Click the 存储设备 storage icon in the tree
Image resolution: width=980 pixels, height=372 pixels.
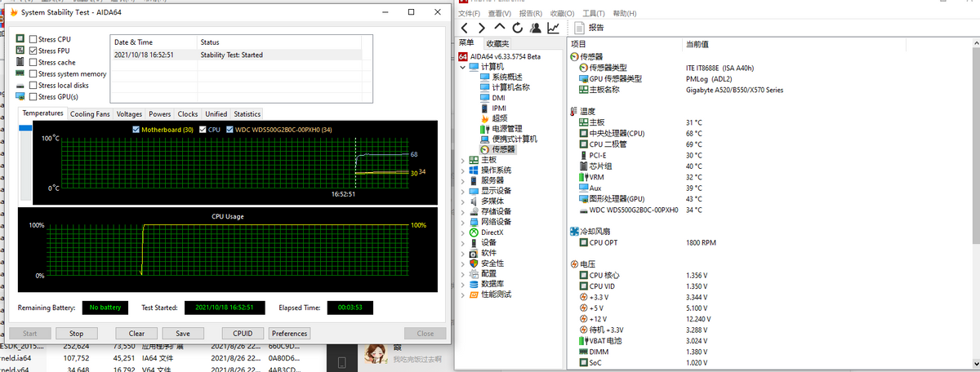click(x=474, y=211)
